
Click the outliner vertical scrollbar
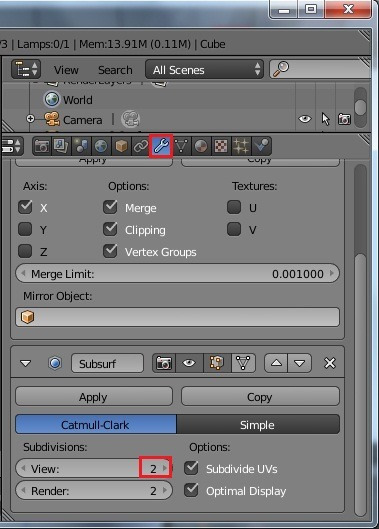361,107
